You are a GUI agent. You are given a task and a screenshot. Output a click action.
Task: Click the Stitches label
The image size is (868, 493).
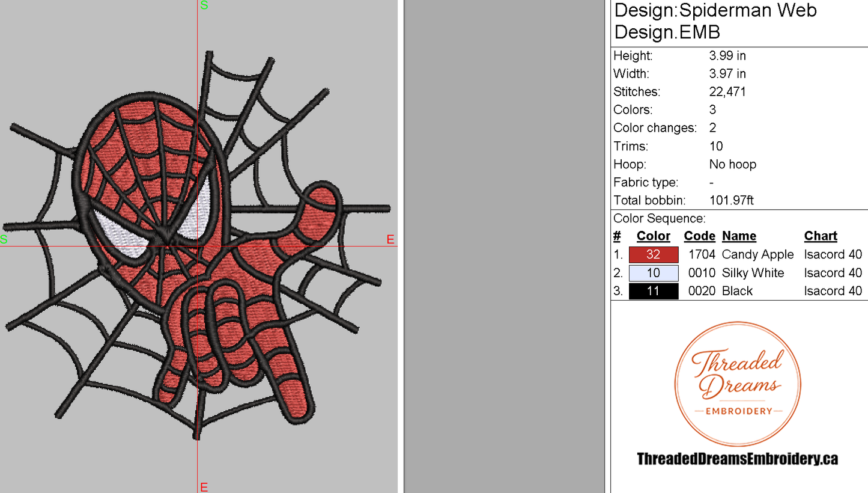[x=637, y=92]
